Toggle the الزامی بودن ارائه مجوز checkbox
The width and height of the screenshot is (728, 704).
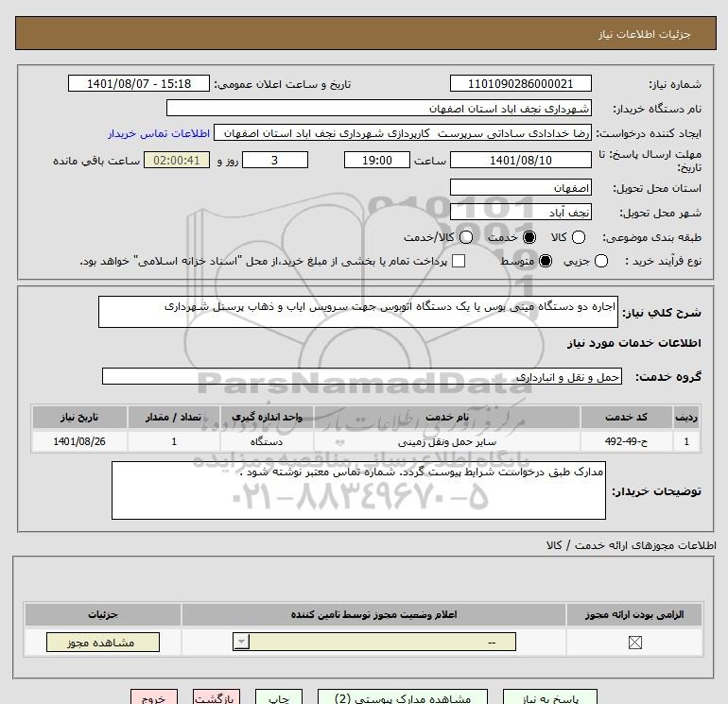point(634,644)
